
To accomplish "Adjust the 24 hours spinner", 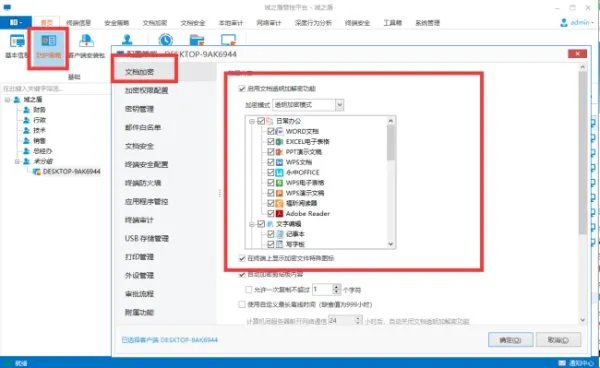I will (358, 320).
